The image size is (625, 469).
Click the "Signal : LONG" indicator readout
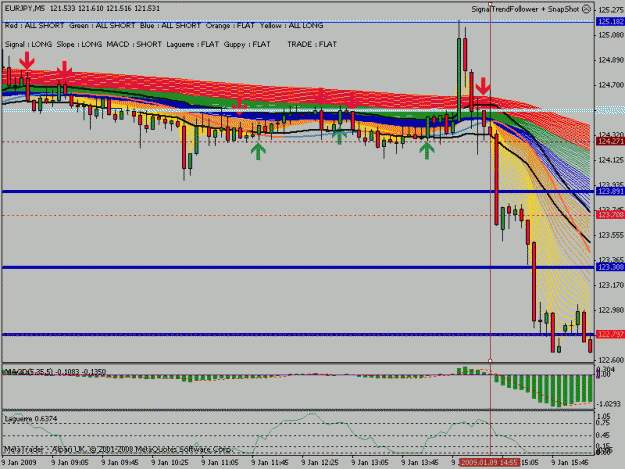28,44
